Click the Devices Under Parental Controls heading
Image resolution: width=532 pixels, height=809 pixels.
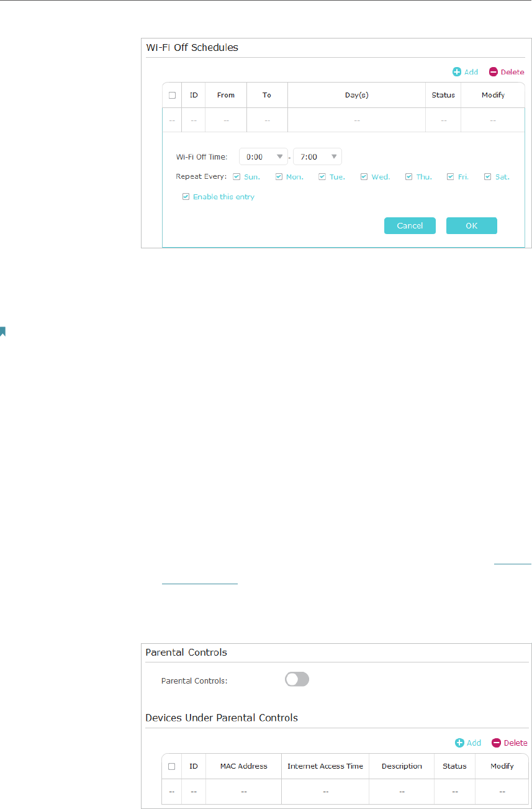[x=222, y=718]
